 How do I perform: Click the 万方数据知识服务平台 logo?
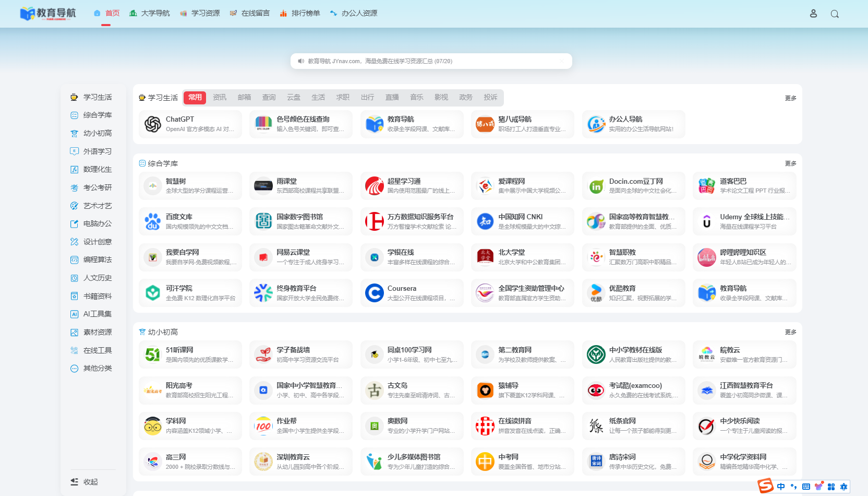pyautogui.click(x=375, y=221)
